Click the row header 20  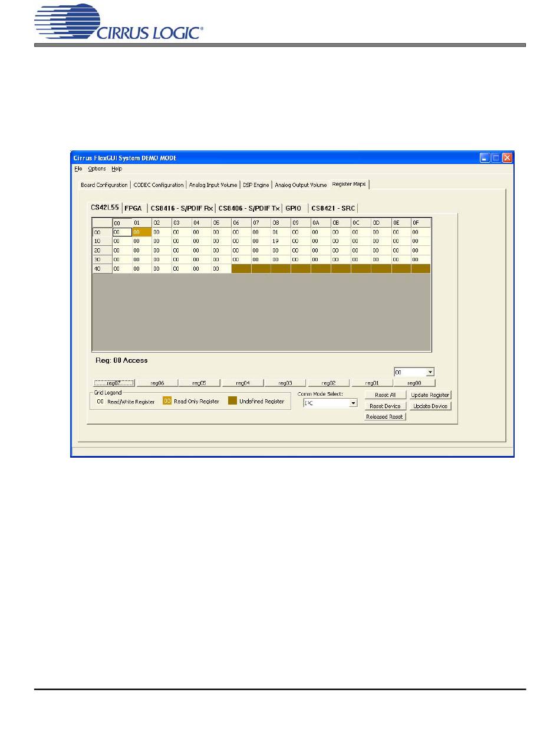point(103,251)
